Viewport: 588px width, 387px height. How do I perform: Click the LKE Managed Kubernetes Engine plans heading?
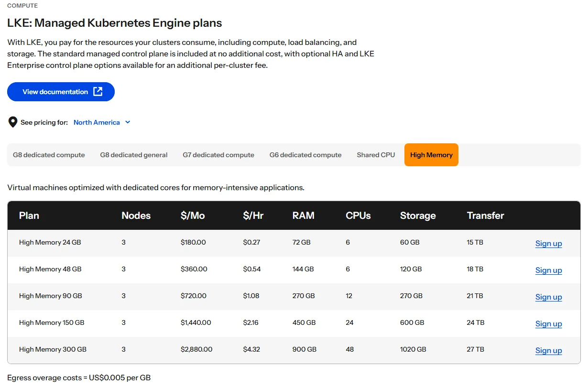click(x=115, y=22)
